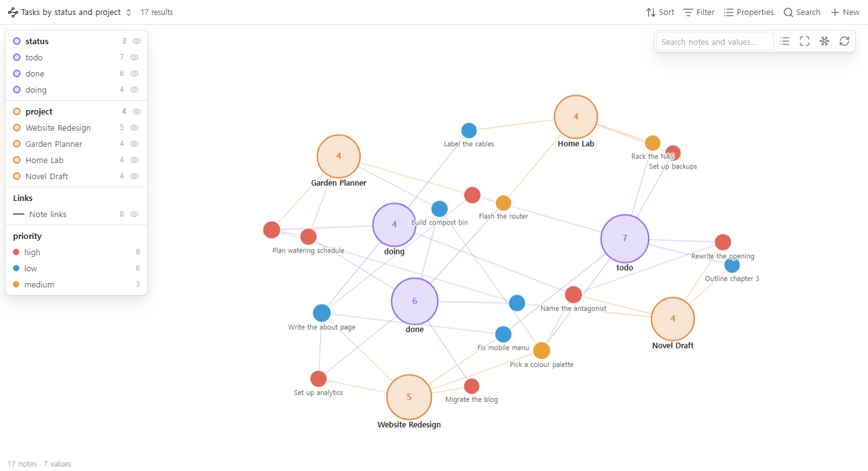868x471 pixels.
Task: Click the Home Lab project node
Action: tap(576, 117)
